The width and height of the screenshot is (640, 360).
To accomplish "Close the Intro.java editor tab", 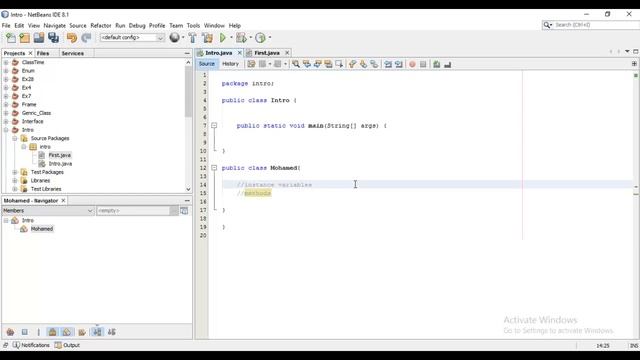I will pos(240,53).
